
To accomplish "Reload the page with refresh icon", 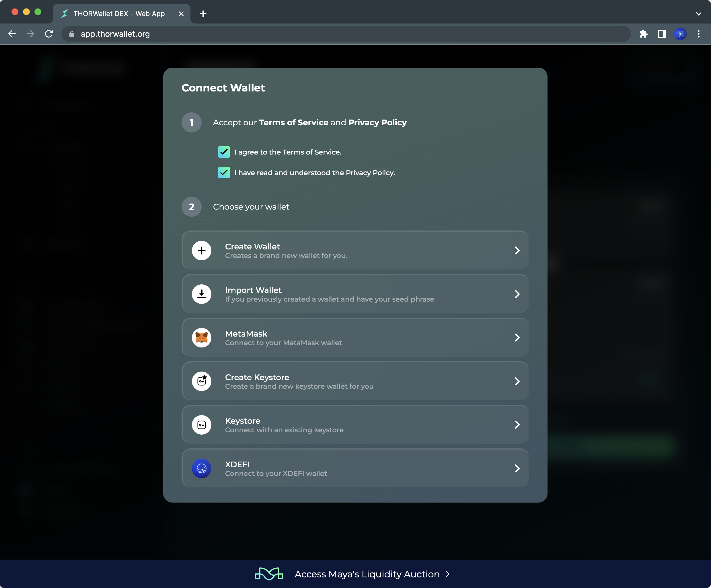I will tap(49, 34).
